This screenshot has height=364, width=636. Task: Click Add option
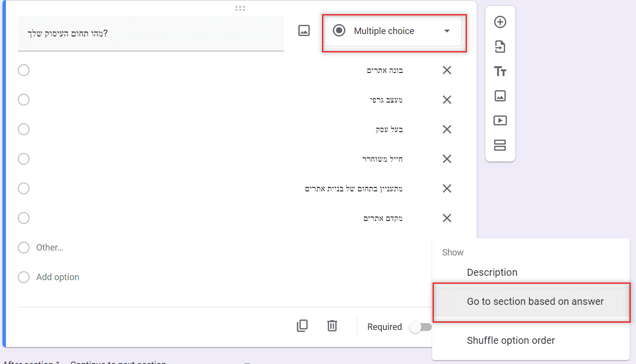tap(58, 277)
